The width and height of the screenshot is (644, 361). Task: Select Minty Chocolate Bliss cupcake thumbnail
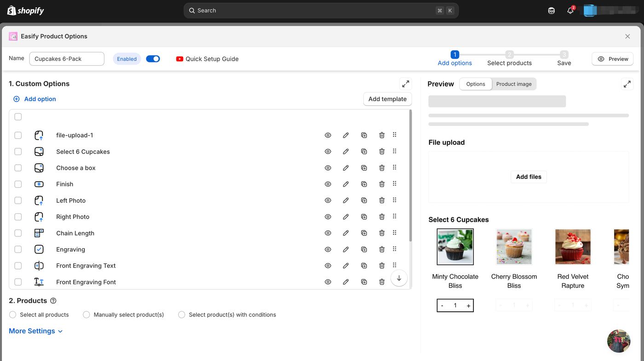(x=455, y=247)
